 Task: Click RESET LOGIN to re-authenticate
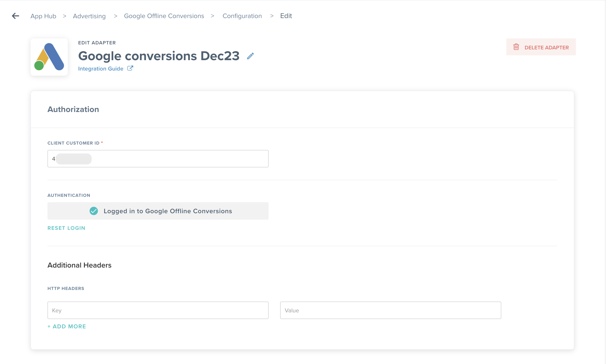pos(66,228)
